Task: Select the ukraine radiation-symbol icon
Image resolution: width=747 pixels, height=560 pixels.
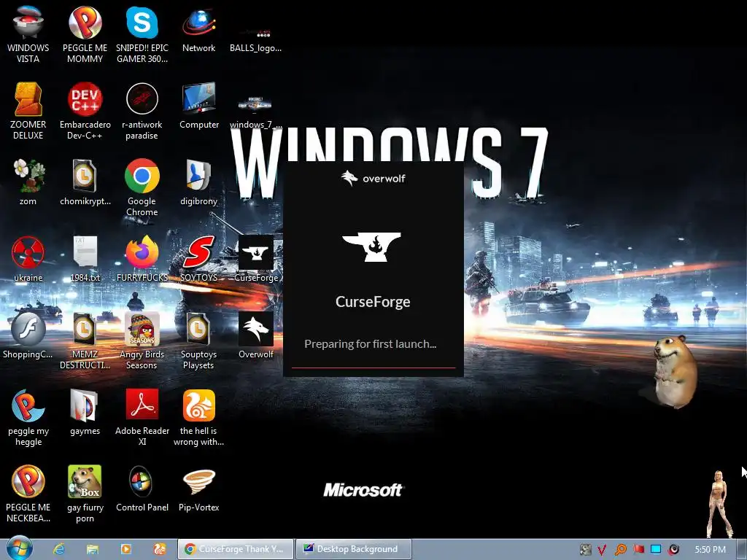Action: coord(28,259)
